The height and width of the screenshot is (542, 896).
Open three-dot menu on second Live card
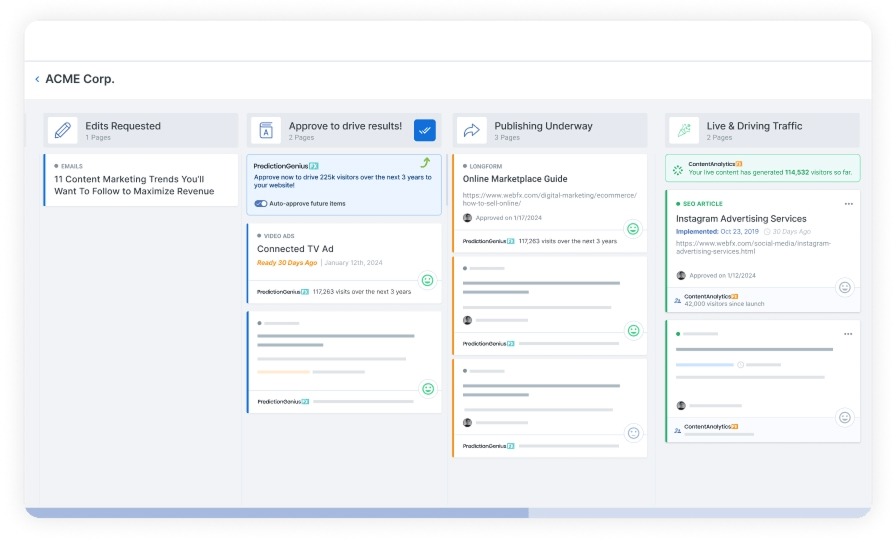(849, 333)
